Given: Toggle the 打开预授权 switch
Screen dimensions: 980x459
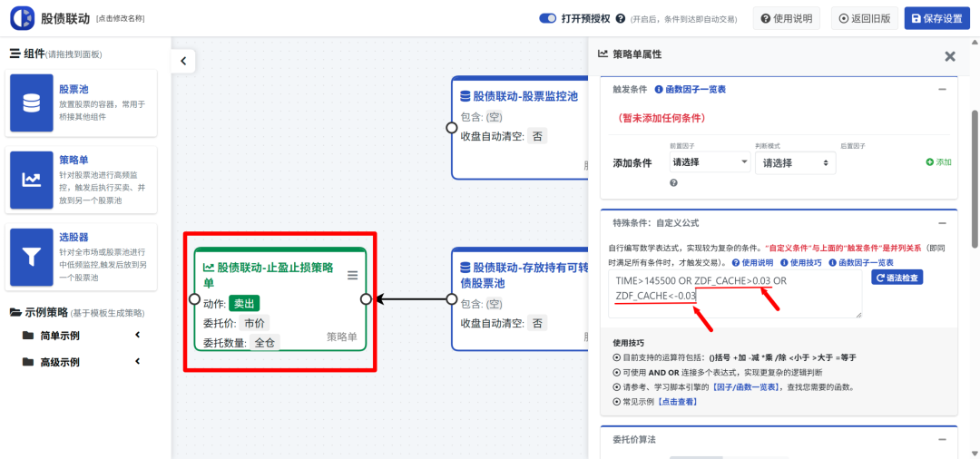Looking at the screenshot, I should (548, 18).
